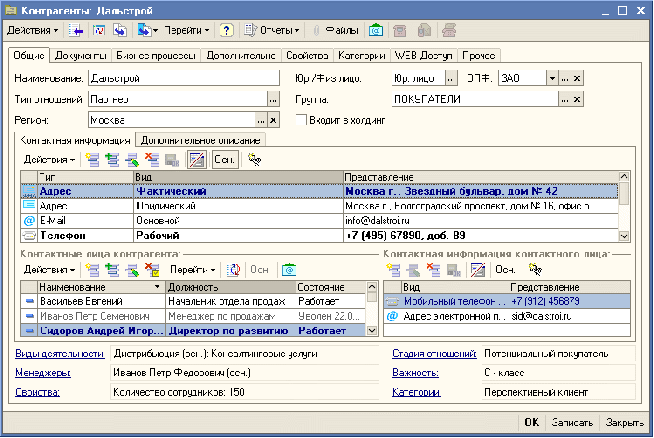This screenshot has height=438, width=654.
Task: Open Перейти dropdown in contact persons toolbar
Action: pos(192,270)
